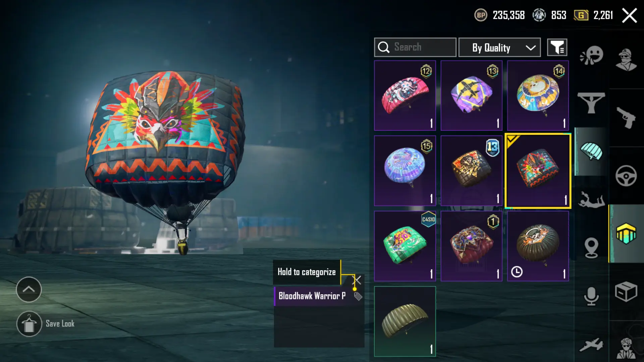Screen dimensions: 644x362
Task: Select the green C4S10 parachute thumbnail
Action: coord(405,246)
